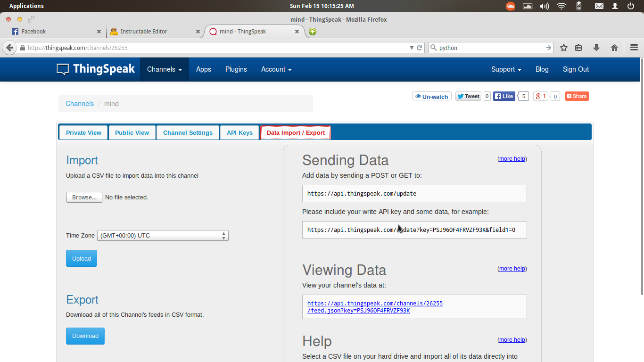Viewport: 644px width, 362px height.
Task: Open the bookmarks list icon
Action: [x=578, y=48]
